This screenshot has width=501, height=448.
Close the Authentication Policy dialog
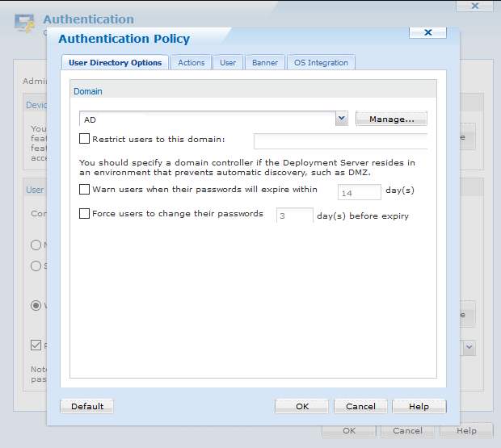(x=427, y=32)
